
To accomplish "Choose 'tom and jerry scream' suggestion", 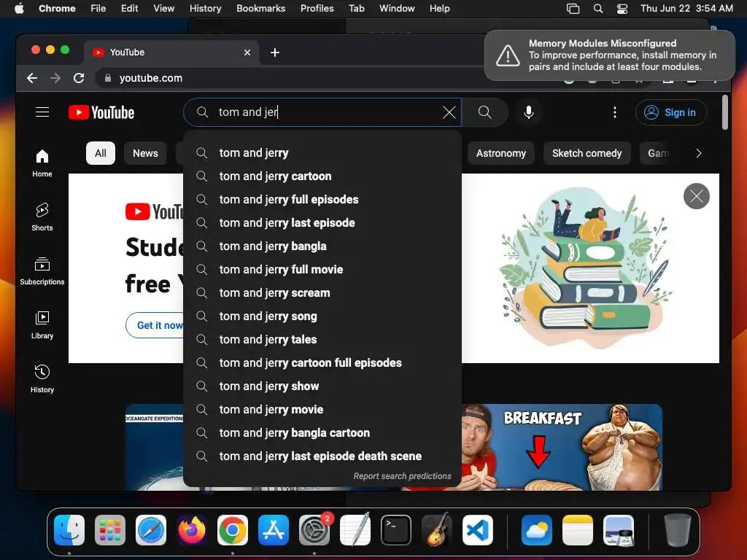I will coord(322,293).
